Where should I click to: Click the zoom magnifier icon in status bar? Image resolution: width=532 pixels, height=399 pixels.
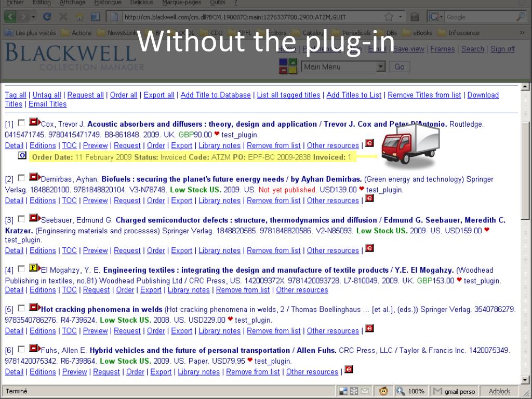point(401,391)
